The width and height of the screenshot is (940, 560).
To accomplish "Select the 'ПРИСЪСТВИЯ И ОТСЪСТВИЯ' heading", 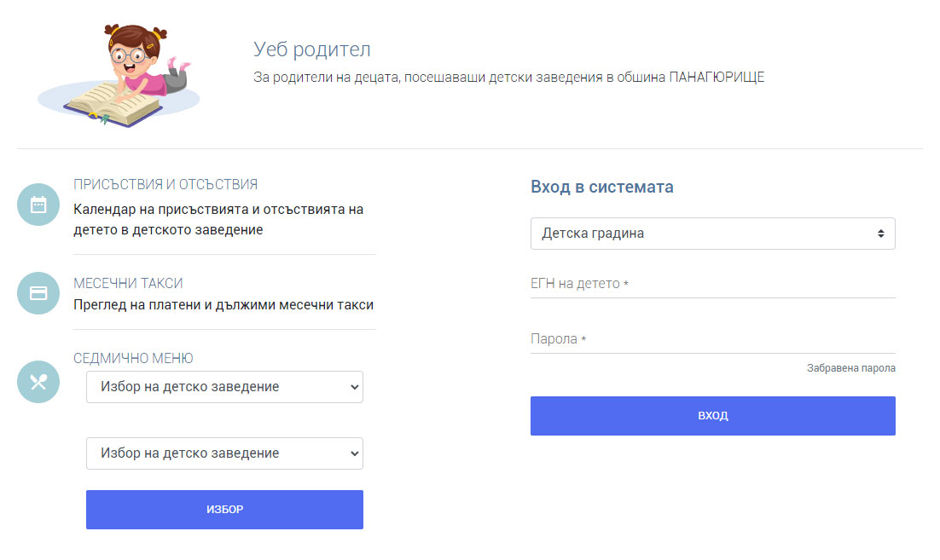I will point(165,184).
